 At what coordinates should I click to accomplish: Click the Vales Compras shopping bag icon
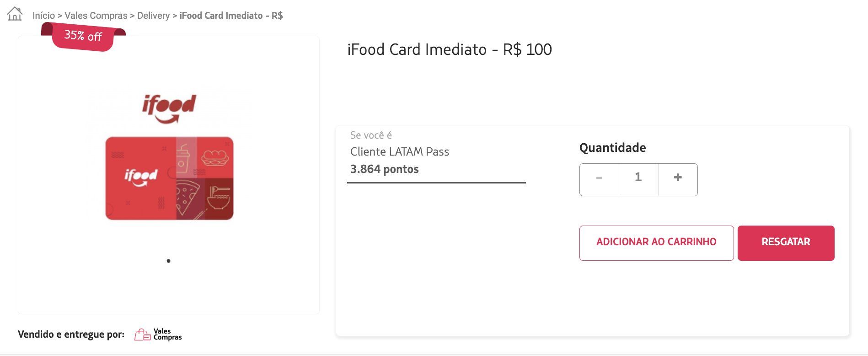coord(142,335)
